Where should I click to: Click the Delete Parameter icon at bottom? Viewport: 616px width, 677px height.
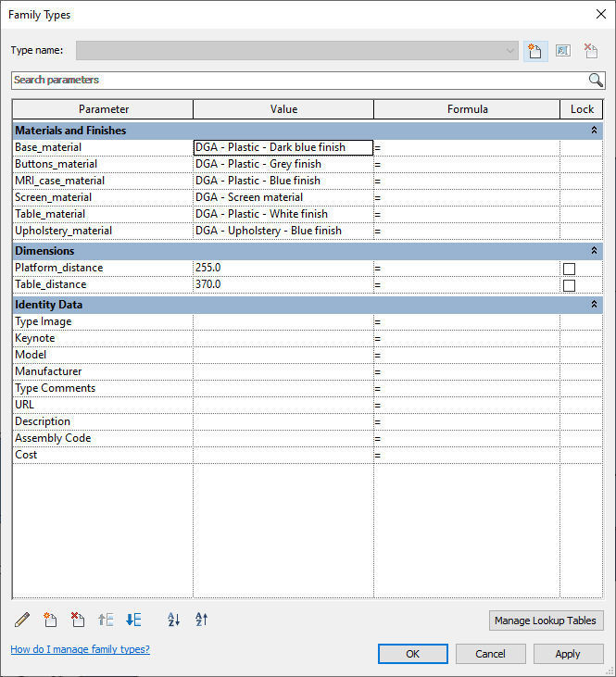(x=78, y=620)
